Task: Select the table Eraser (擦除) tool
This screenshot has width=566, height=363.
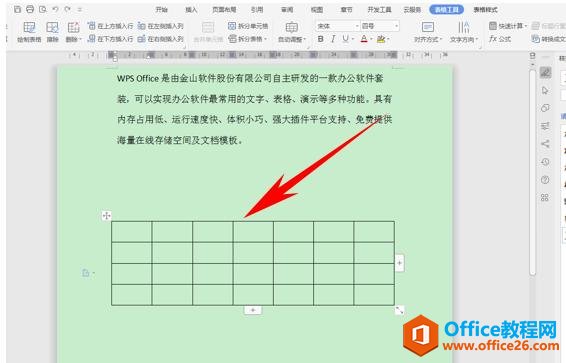Action: pos(52,32)
